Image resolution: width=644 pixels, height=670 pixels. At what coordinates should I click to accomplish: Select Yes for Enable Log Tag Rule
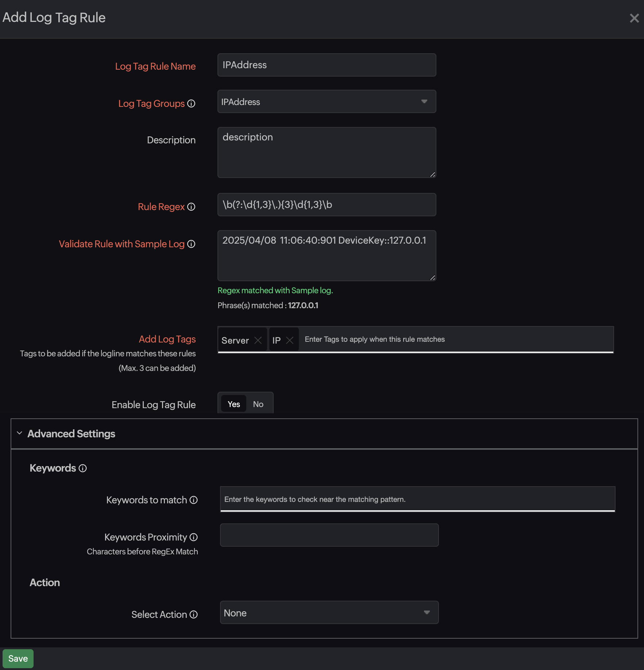[233, 404]
